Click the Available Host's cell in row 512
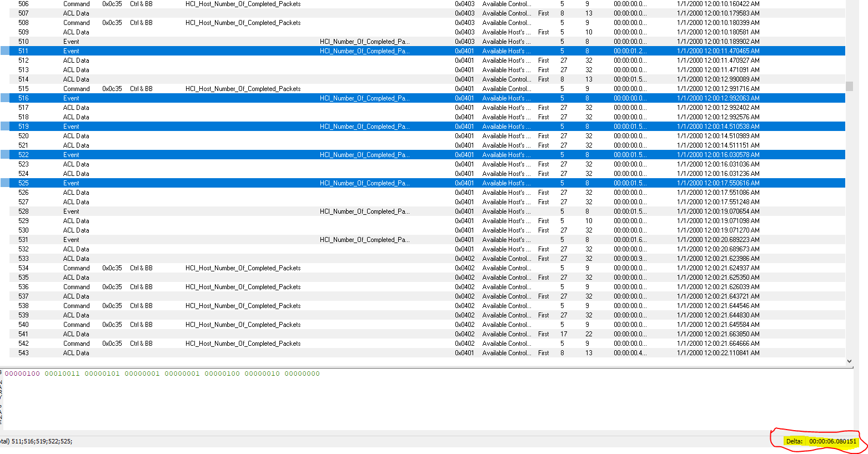Image resolution: width=868 pixels, height=454 pixels. [x=506, y=60]
